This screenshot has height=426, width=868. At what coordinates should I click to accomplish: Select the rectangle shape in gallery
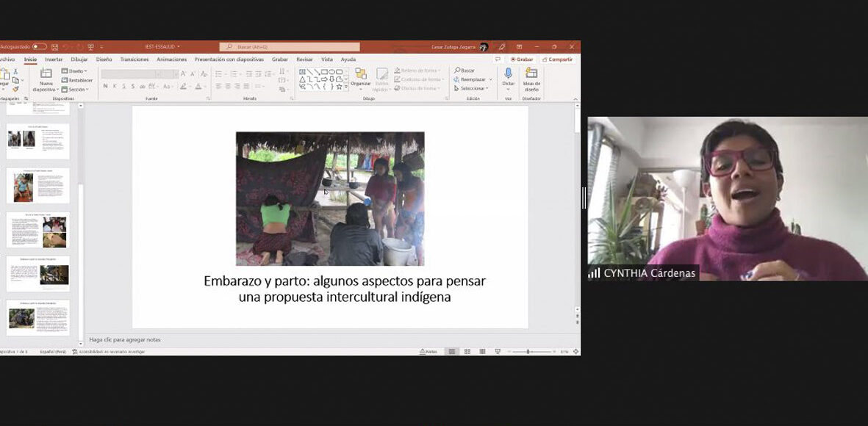324,72
